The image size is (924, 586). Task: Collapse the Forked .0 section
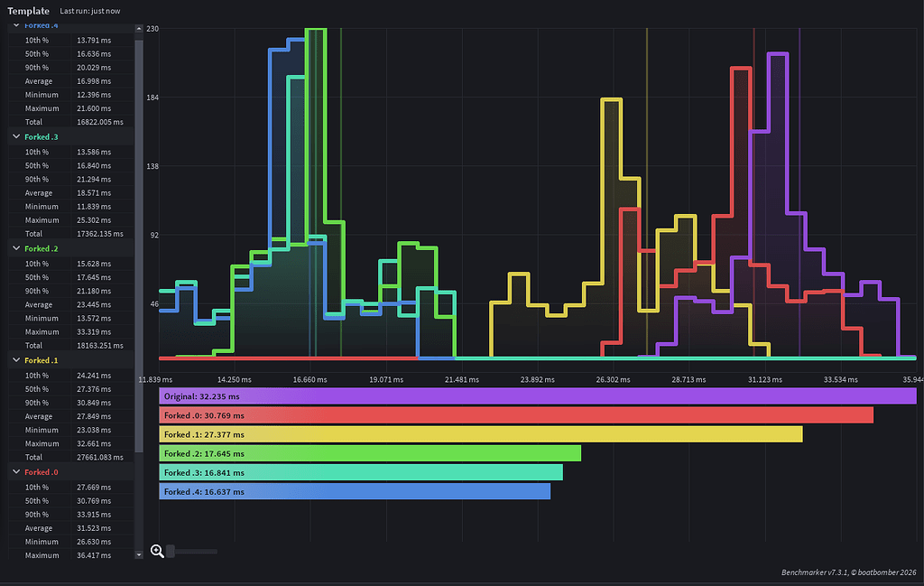(16, 471)
